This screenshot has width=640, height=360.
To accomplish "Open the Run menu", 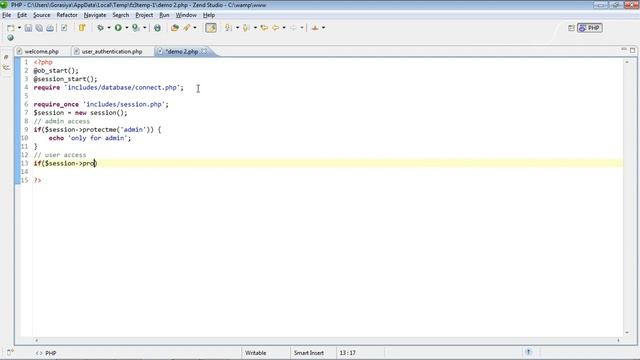I will (x=164, y=15).
